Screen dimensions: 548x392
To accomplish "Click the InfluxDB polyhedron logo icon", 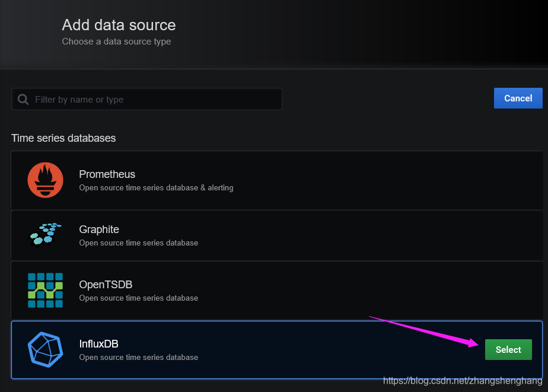I will pyautogui.click(x=46, y=349).
